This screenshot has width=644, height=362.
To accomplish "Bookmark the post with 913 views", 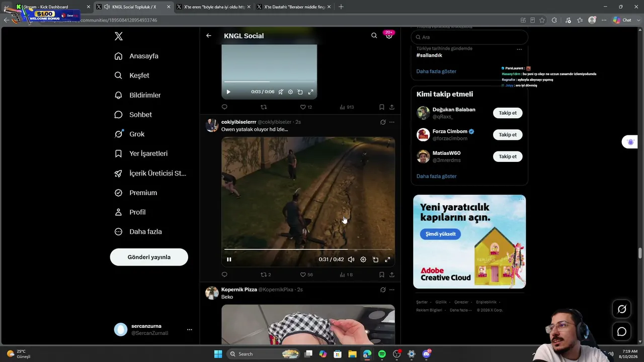I will 382,107.
